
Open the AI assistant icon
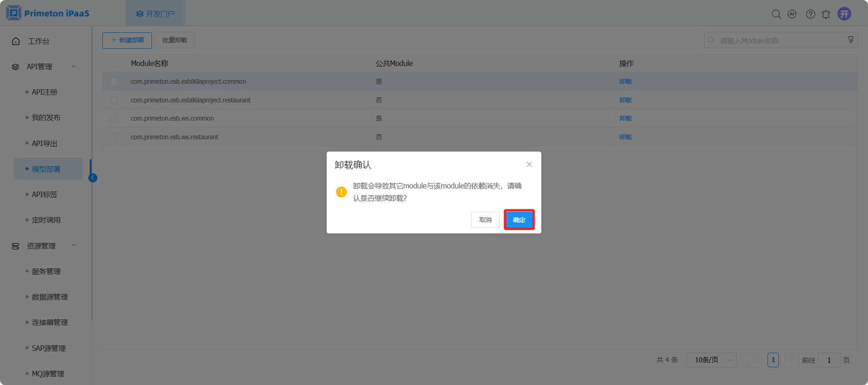point(792,14)
